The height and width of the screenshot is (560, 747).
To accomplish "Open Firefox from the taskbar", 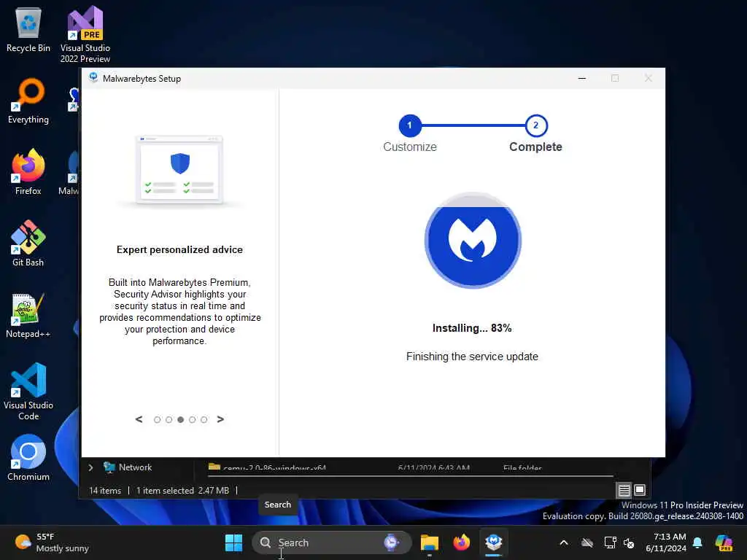I will pyautogui.click(x=461, y=542).
